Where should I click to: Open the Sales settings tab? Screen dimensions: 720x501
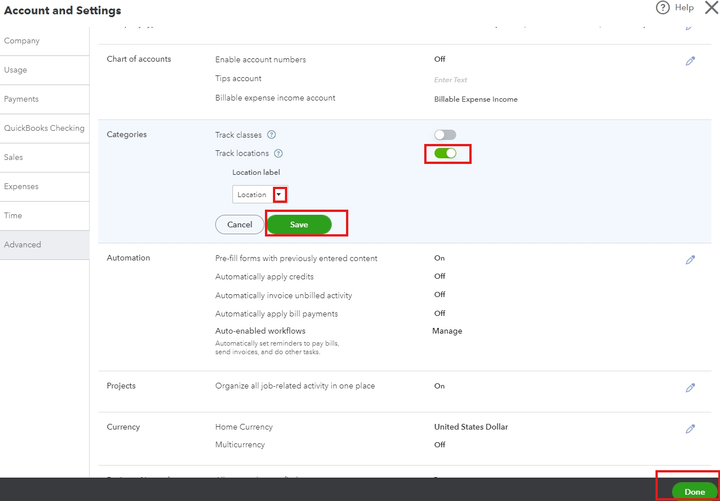point(14,157)
